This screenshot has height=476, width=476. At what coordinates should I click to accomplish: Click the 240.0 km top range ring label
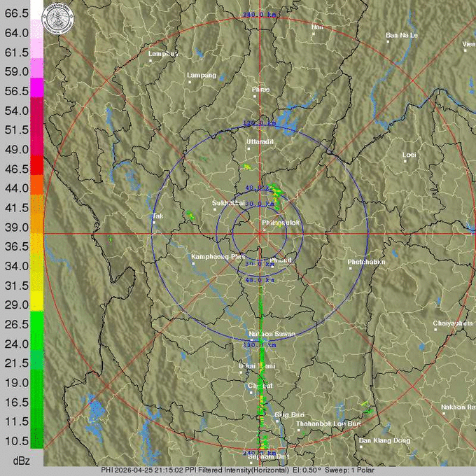(258, 15)
